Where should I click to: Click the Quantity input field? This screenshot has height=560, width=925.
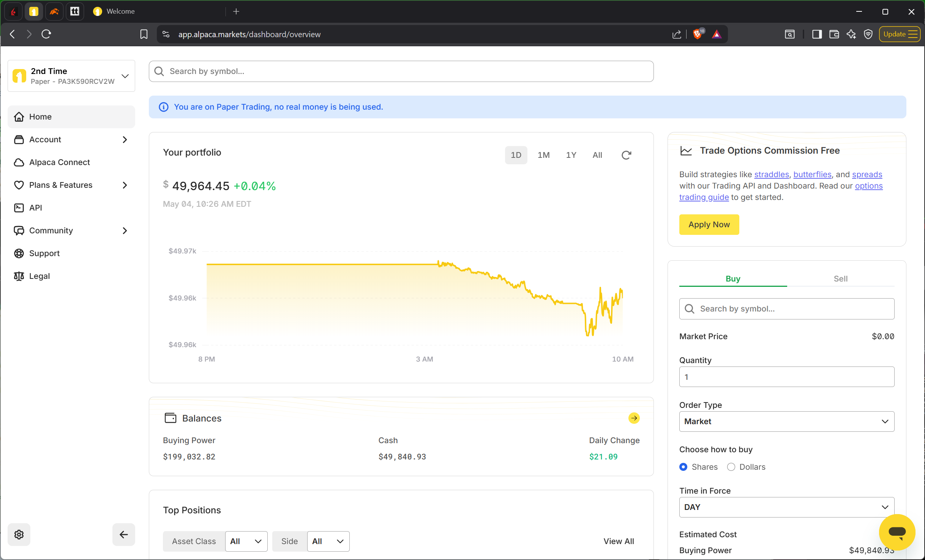[x=786, y=377]
